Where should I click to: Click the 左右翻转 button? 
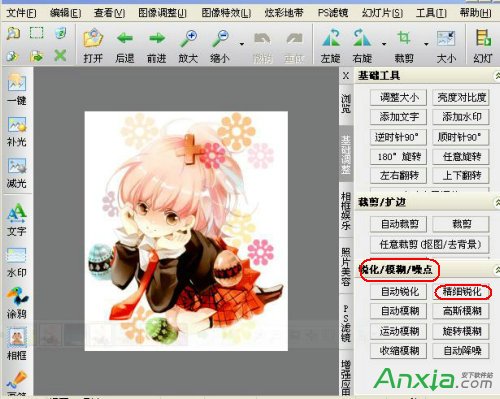[399, 176]
